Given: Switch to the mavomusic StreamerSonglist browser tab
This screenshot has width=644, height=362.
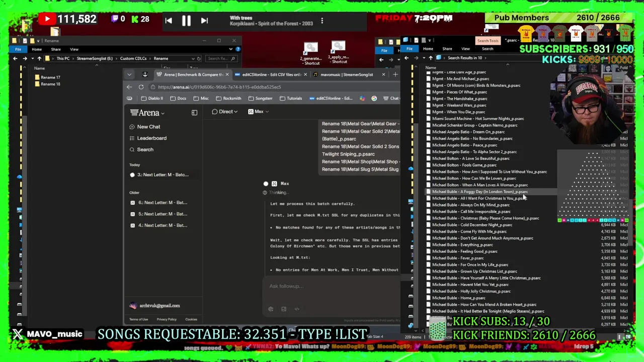Looking at the screenshot, I should [347, 74].
